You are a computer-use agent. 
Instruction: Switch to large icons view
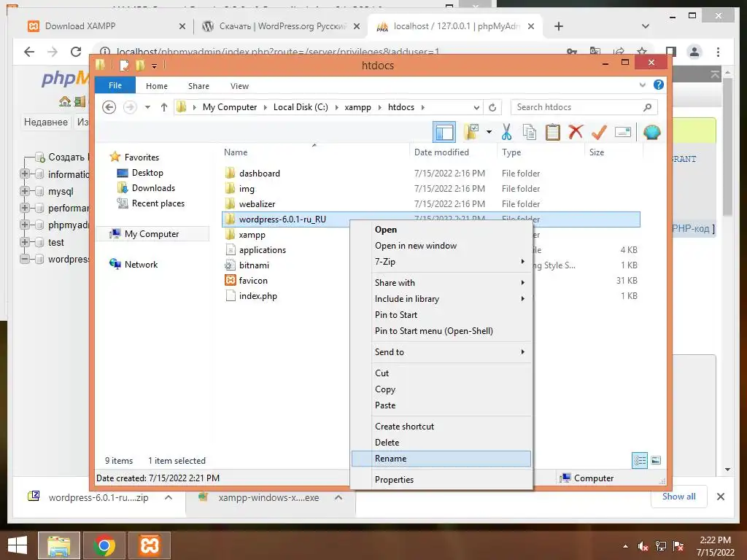[656, 460]
